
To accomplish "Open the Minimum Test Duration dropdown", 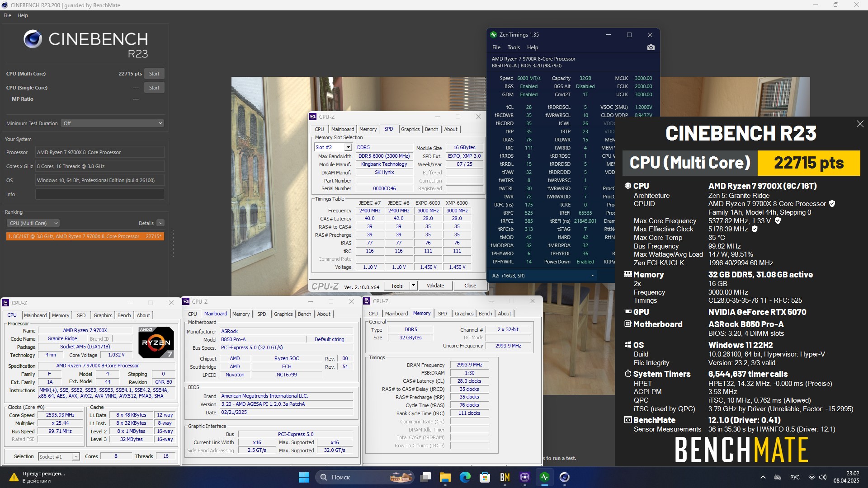I will tap(113, 123).
